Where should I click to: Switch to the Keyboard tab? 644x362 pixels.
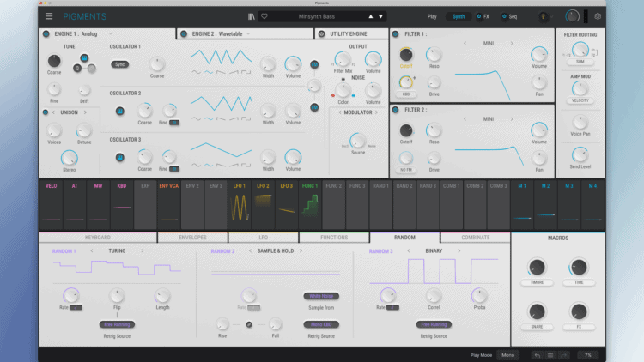click(98, 238)
